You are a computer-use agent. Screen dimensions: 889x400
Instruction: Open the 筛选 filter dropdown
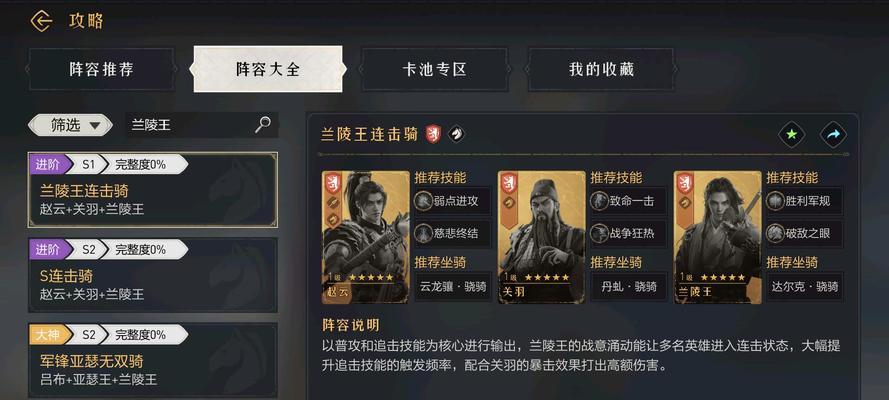[70, 125]
